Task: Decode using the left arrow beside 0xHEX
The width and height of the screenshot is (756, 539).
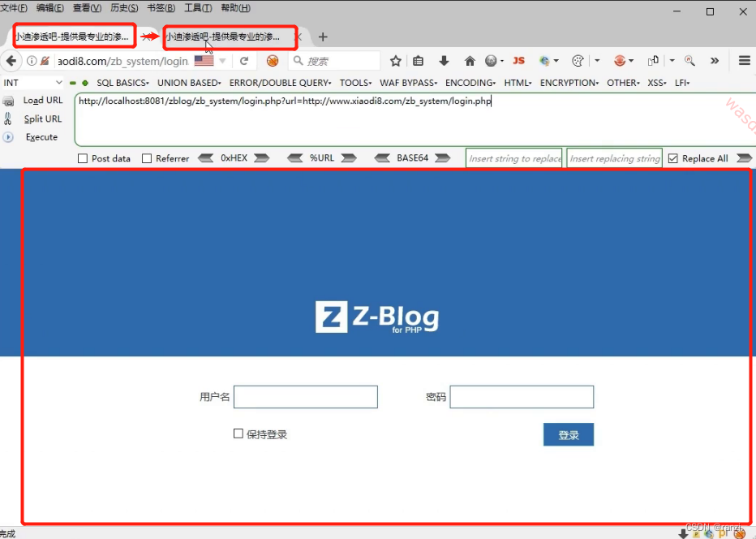Action: click(x=206, y=158)
